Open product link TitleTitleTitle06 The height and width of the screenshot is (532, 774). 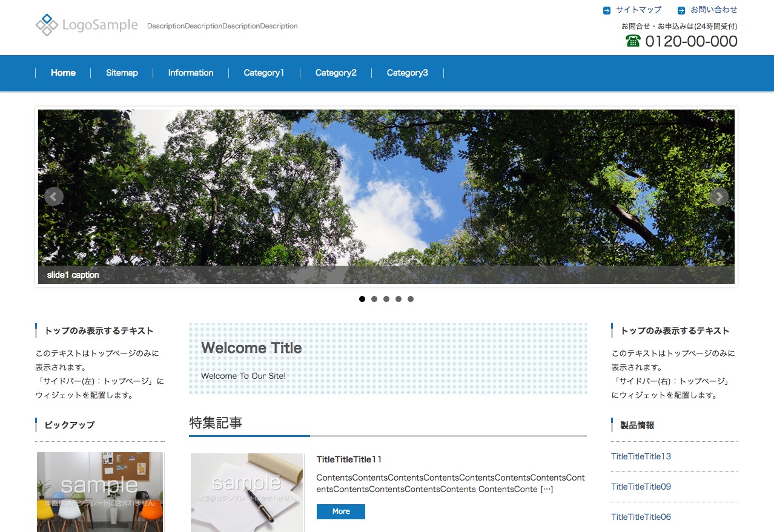coord(641,517)
